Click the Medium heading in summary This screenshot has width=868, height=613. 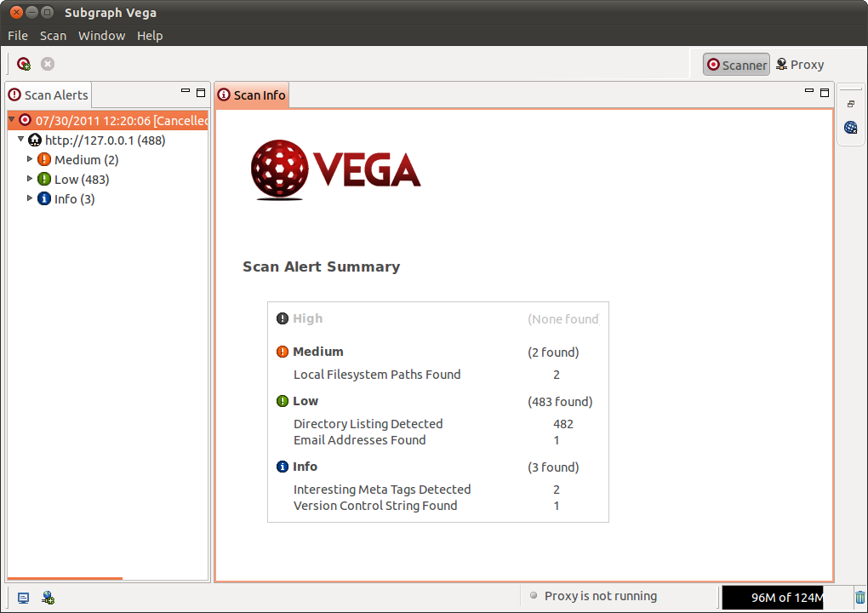point(318,352)
